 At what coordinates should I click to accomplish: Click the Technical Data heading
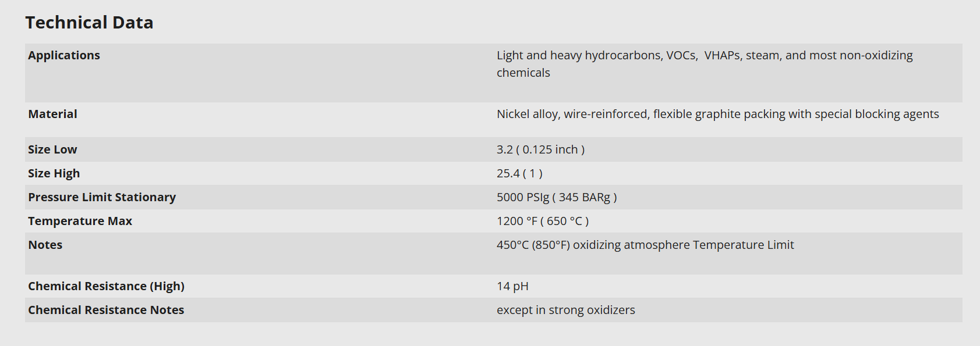point(89,23)
